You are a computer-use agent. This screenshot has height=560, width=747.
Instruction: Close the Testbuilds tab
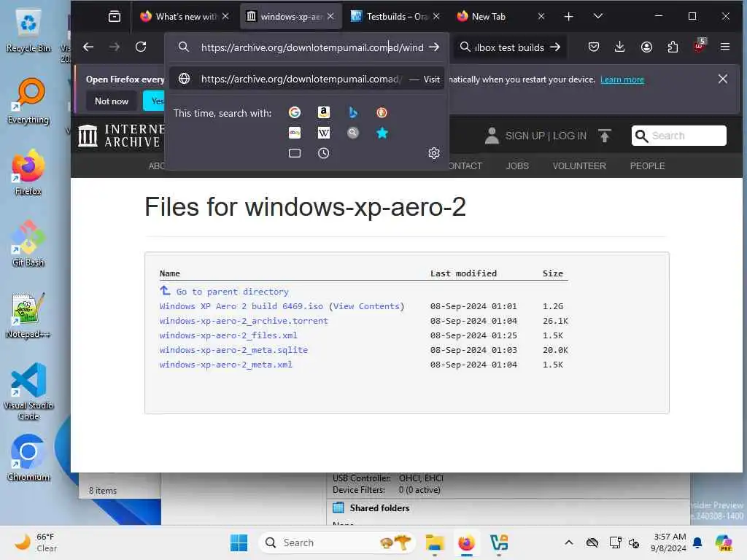[436, 16]
